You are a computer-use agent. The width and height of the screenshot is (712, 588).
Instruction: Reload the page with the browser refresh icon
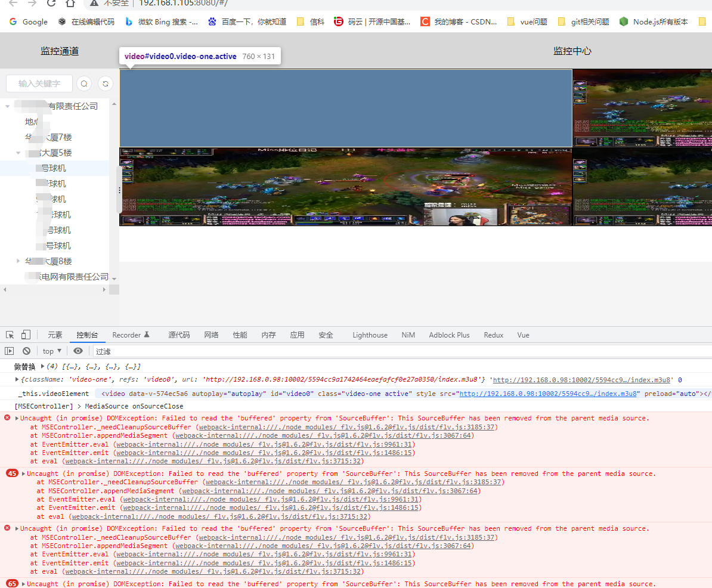tap(51, 4)
